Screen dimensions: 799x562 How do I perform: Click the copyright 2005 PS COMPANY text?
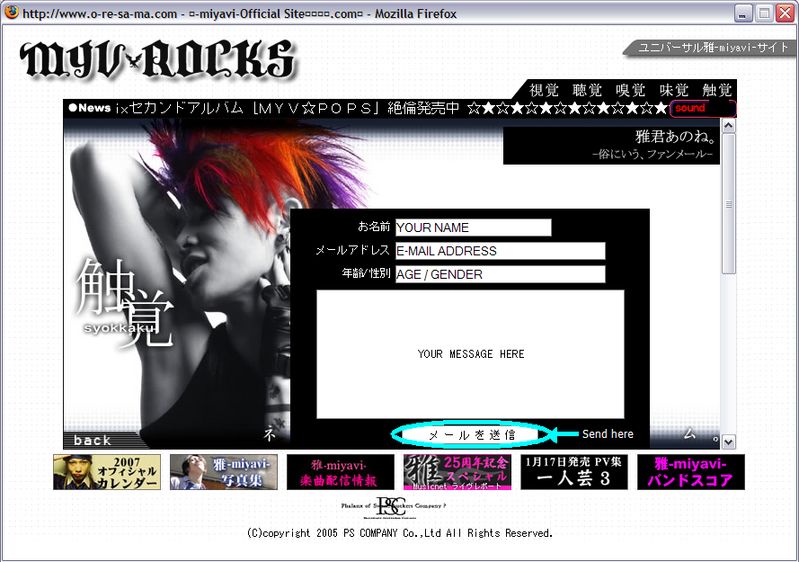click(400, 533)
